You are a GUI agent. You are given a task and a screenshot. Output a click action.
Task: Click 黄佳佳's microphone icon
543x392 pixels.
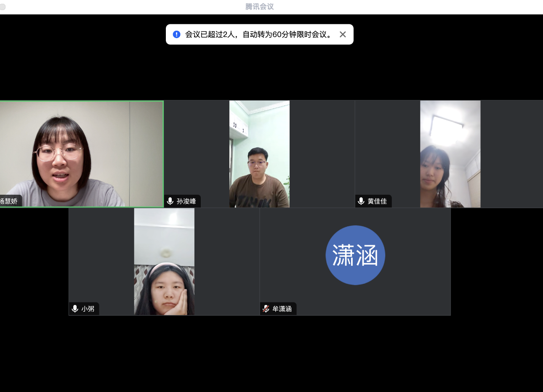[361, 201]
